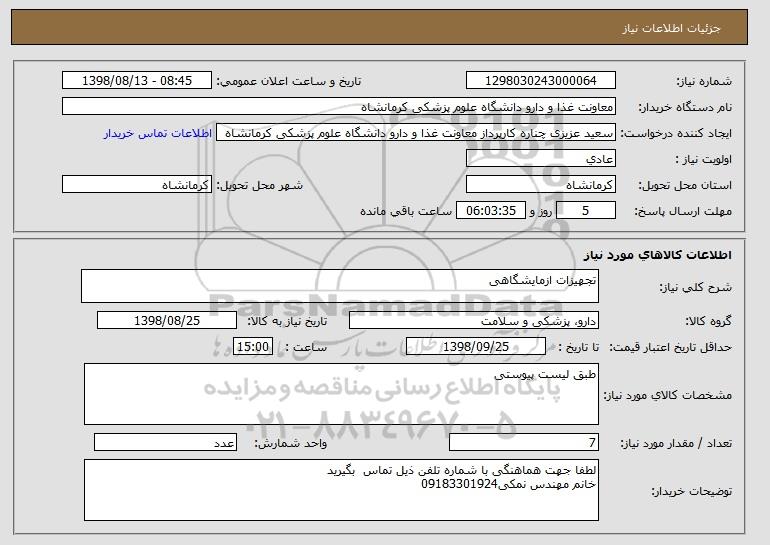The width and height of the screenshot is (770, 545).
Task: Click the text ساعت باقی مانده
Action: click(406, 212)
